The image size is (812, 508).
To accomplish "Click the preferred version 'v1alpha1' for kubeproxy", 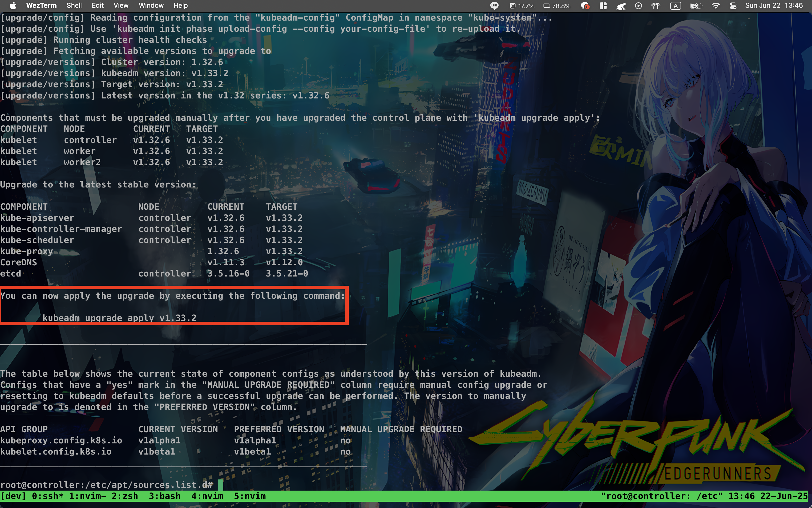I will pos(255,440).
